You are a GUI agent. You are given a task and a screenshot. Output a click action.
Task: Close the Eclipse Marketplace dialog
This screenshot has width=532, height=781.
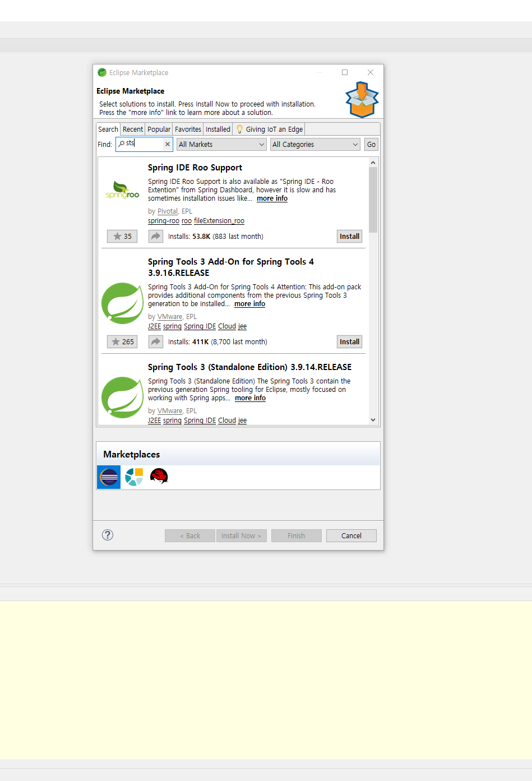(371, 72)
